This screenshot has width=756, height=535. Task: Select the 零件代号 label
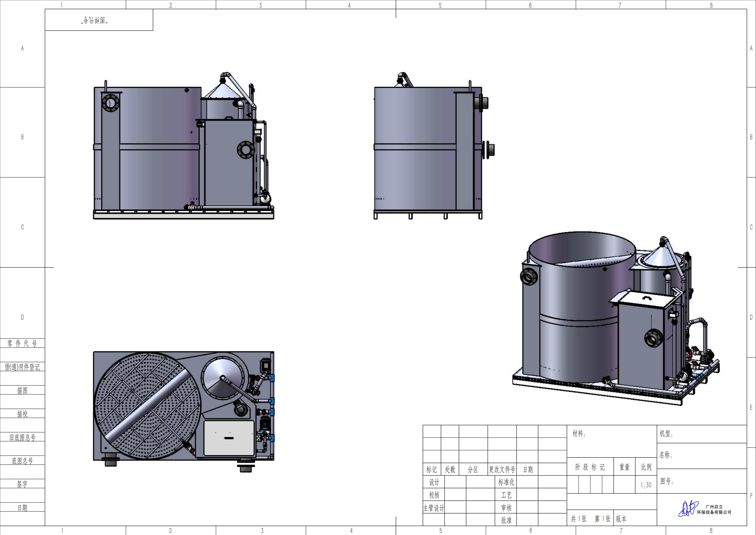pos(22,343)
